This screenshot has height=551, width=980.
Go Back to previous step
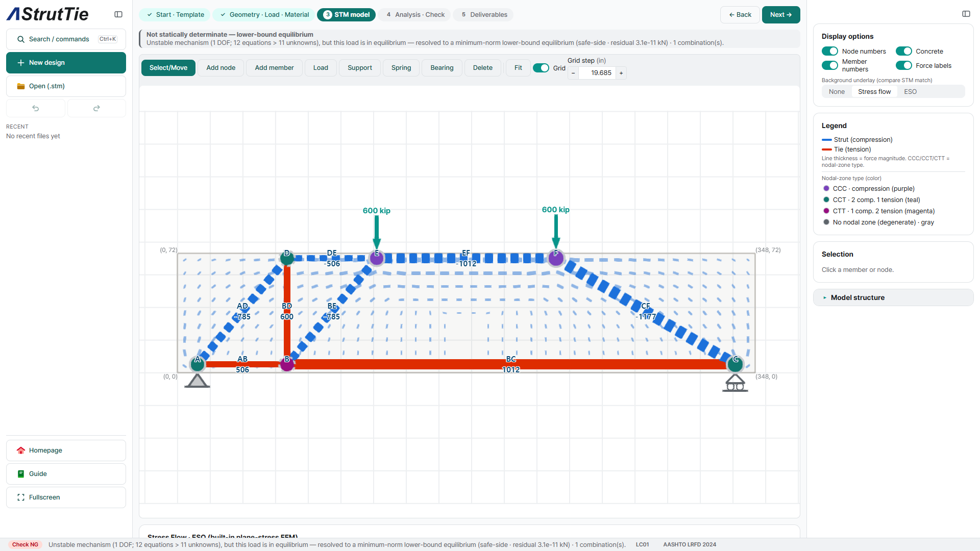point(740,15)
